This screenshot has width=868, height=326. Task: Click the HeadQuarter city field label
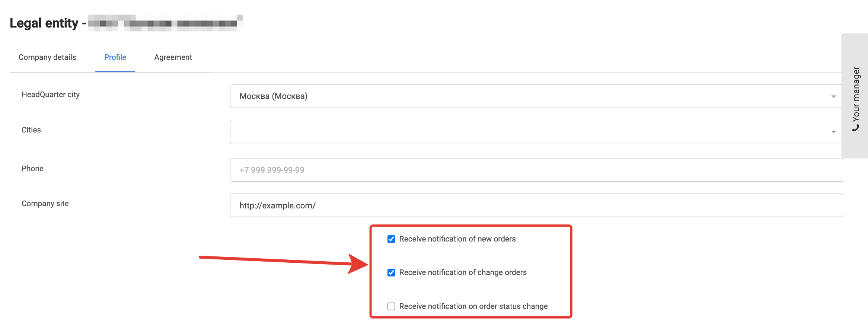click(x=51, y=95)
